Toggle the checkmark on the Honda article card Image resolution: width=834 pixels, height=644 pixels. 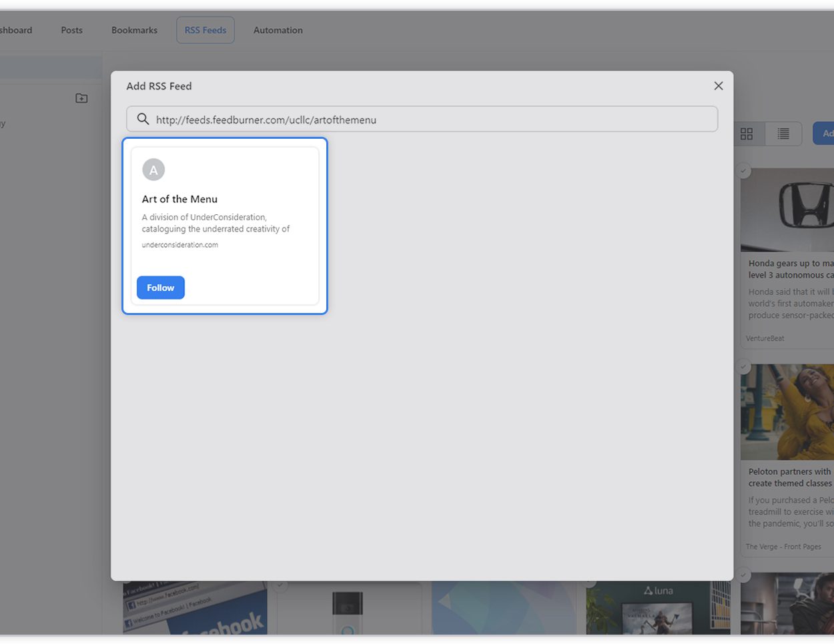click(743, 171)
